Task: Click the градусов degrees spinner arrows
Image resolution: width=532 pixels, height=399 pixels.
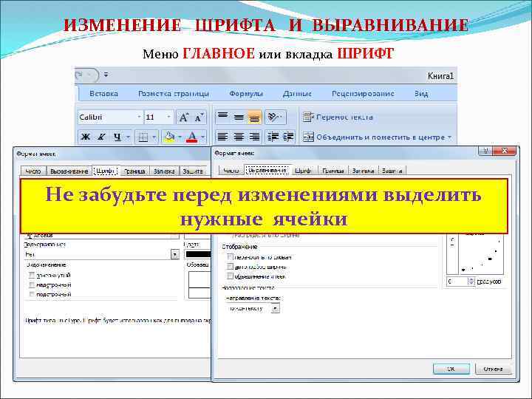Action: point(471,282)
